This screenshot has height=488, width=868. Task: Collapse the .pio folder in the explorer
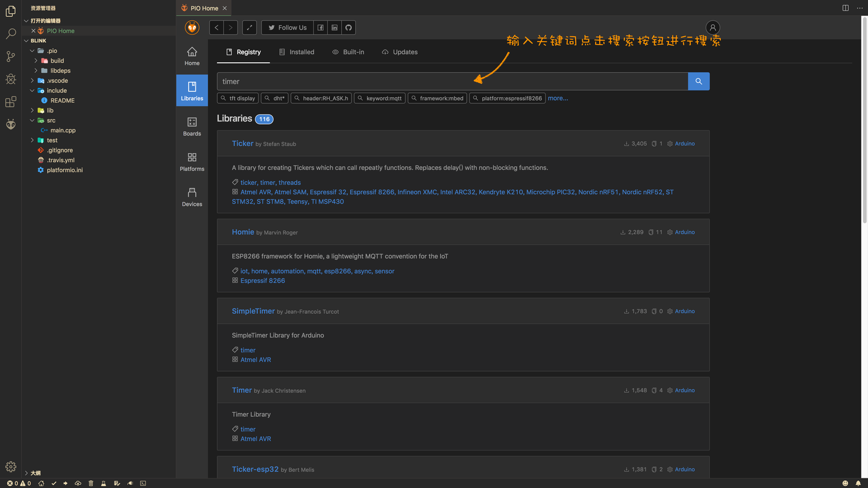pos(31,51)
